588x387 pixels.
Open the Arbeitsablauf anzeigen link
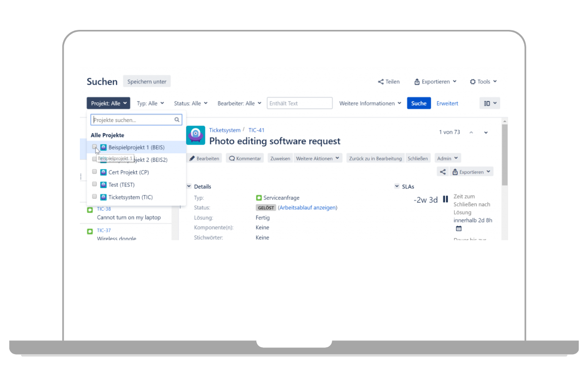click(x=307, y=208)
